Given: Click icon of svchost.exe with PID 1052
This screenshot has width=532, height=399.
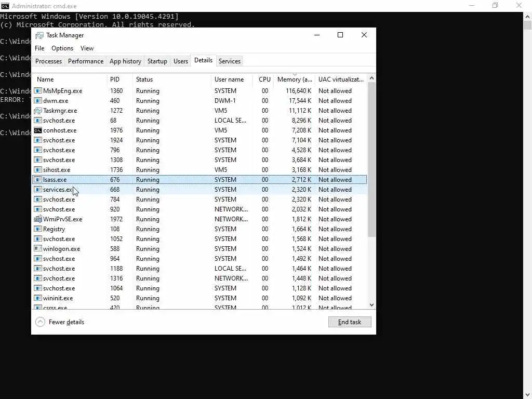Looking at the screenshot, I should 38,239.
